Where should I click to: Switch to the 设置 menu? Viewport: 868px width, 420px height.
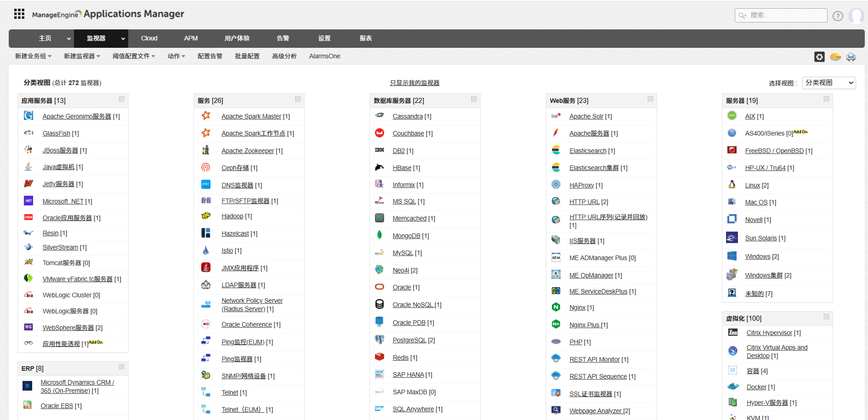(324, 39)
